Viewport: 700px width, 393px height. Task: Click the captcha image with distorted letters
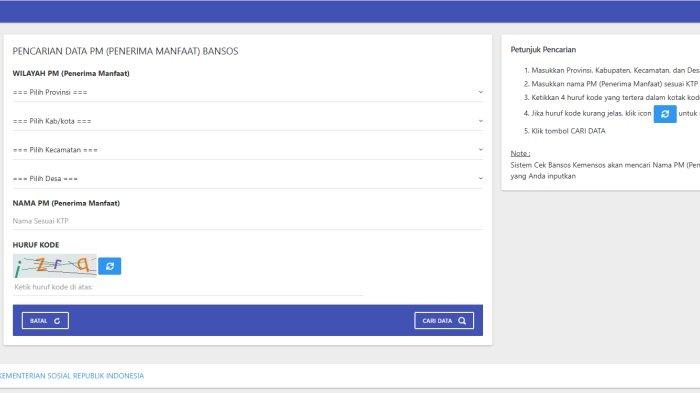pos(55,266)
